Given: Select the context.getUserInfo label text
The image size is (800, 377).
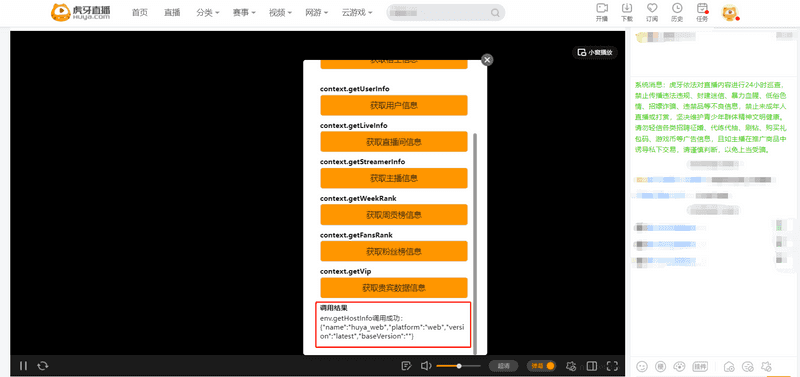Looking at the screenshot, I should [x=355, y=89].
